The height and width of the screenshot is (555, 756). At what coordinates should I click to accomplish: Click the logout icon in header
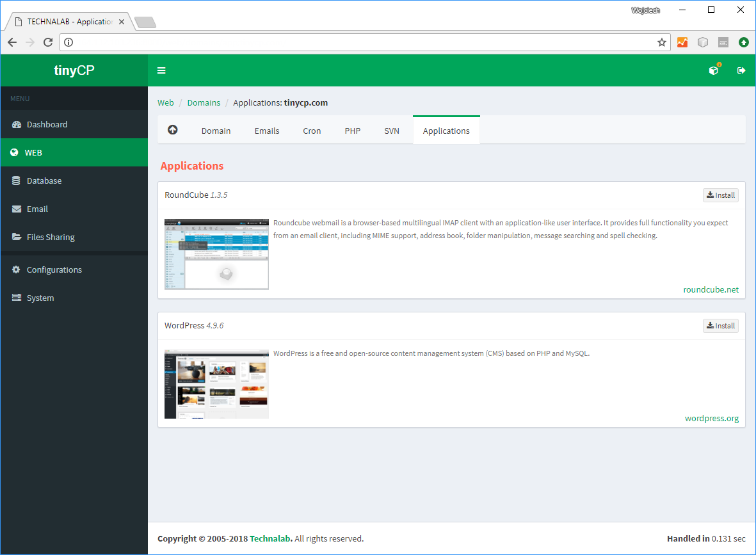click(x=741, y=70)
